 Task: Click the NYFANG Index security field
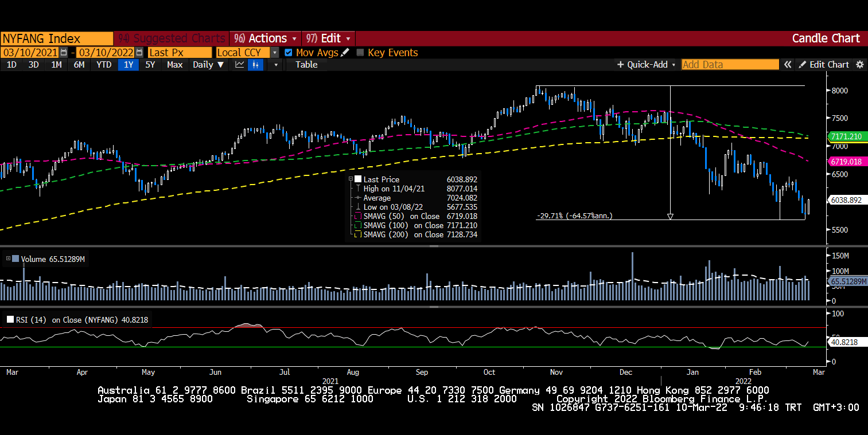coord(57,38)
